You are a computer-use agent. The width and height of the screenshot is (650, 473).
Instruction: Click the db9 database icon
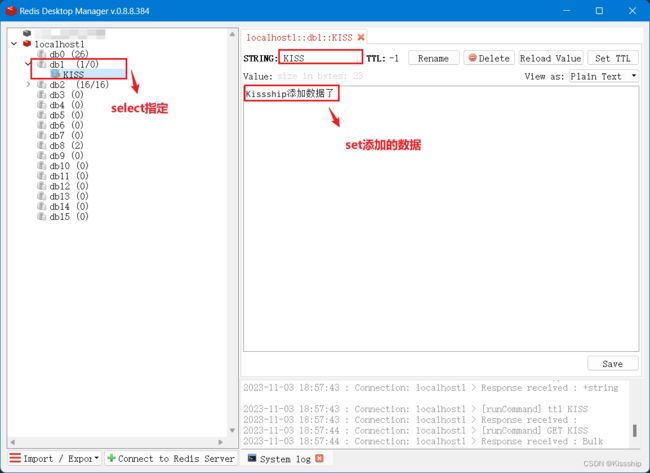click(41, 155)
